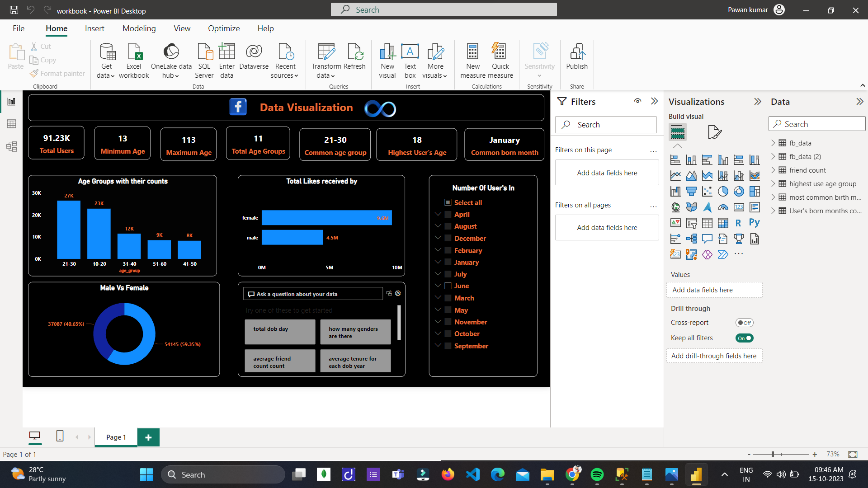868x488 pixels.
Task: Switch off Keep all filters toggle
Action: [744, 338]
